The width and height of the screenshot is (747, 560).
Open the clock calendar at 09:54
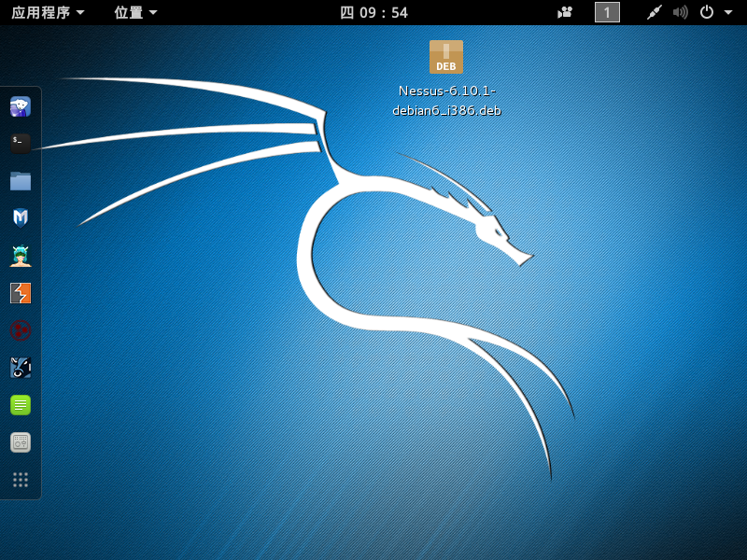pyautogui.click(x=373, y=12)
